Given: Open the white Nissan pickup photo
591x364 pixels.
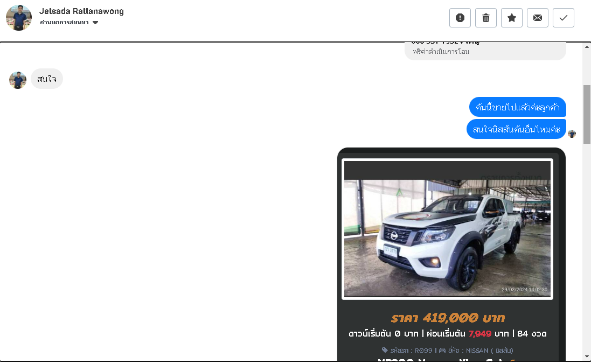Looking at the screenshot, I should point(447,229).
